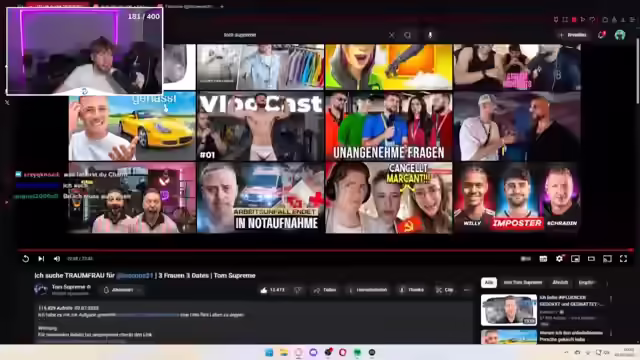640x360 pixels.
Task: Open the subscription bell dropdown
Action: [x=122, y=290]
